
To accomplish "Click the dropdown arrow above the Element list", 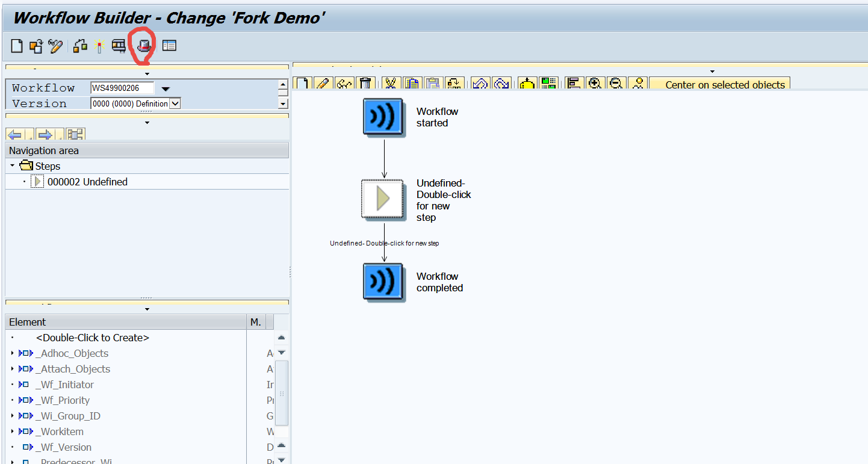I will [147, 309].
